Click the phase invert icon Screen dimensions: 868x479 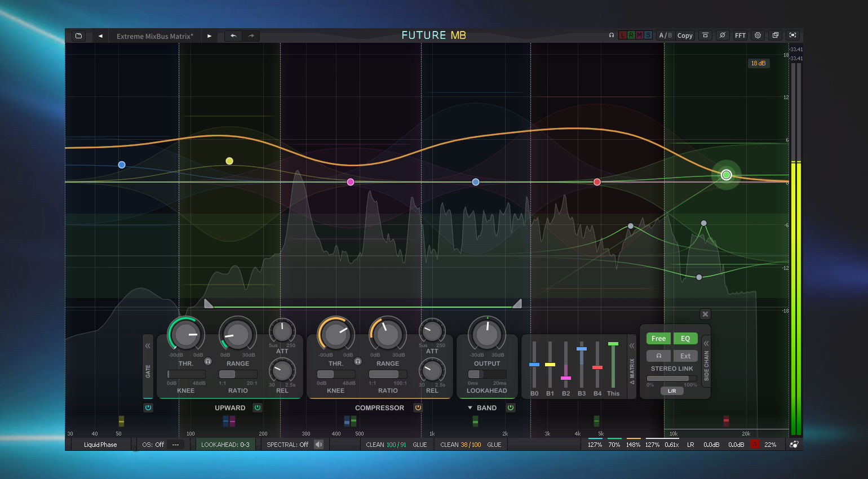pos(722,36)
